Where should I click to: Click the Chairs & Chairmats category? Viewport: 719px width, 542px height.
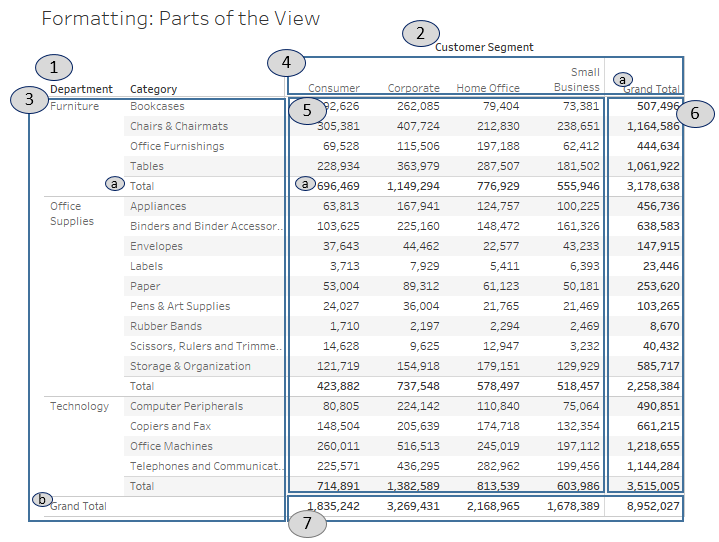pos(179,126)
